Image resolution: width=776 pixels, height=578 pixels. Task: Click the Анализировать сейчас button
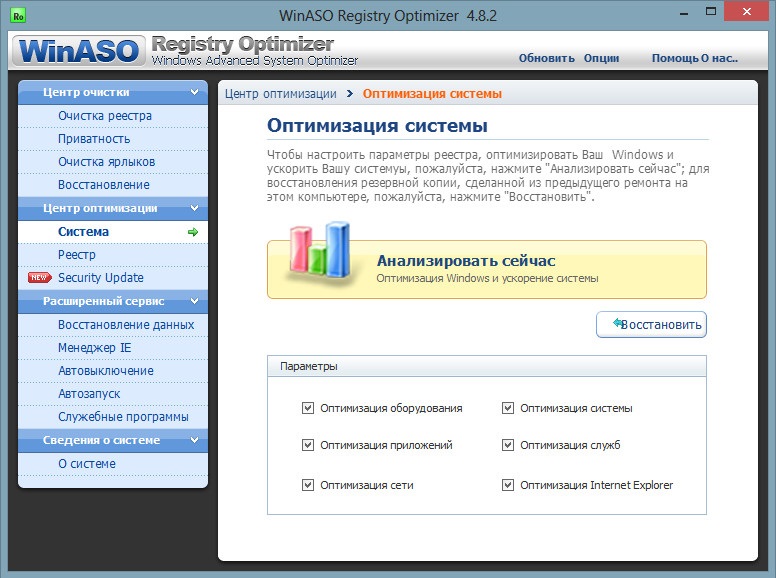coord(487,269)
